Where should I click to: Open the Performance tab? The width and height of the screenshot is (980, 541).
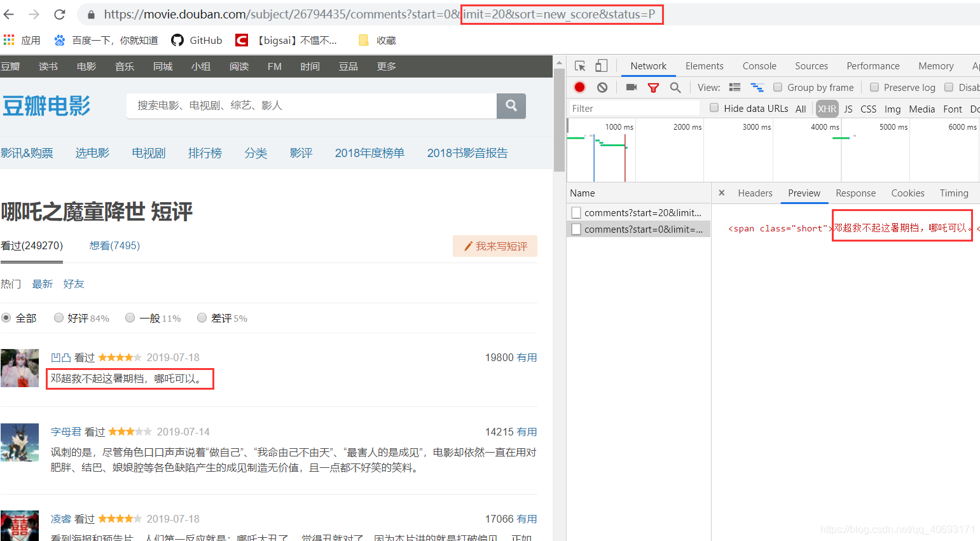pyautogui.click(x=873, y=65)
